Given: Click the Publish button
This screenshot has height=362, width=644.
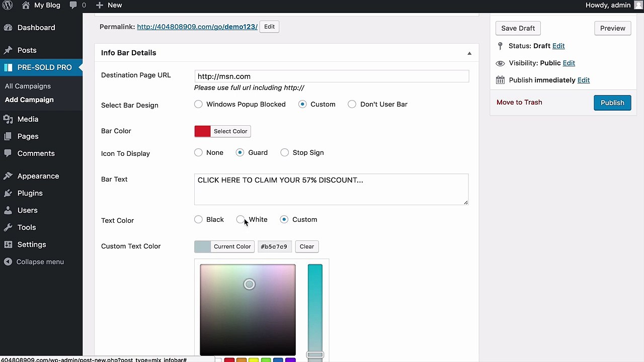Looking at the screenshot, I should [612, 103].
